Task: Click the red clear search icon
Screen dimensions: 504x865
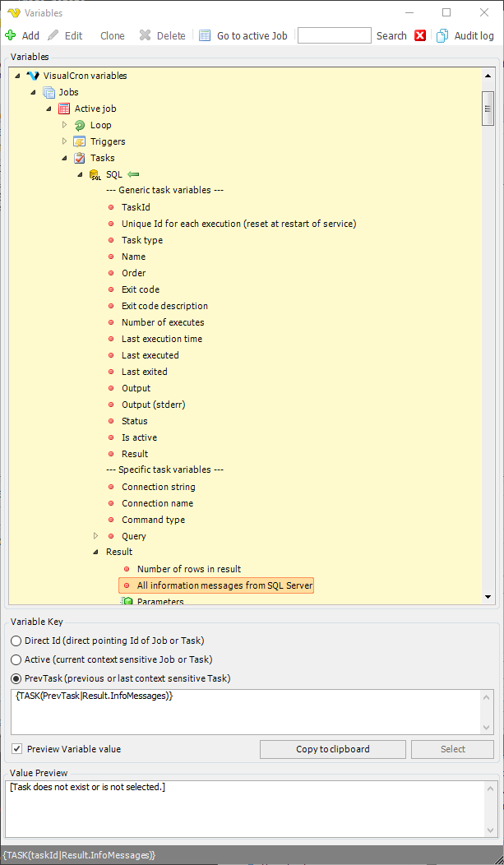Action: pyautogui.click(x=420, y=35)
